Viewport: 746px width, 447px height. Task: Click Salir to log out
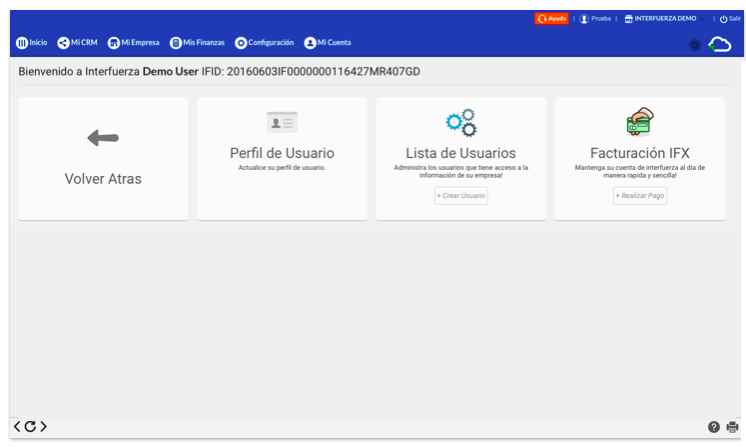point(735,19)
